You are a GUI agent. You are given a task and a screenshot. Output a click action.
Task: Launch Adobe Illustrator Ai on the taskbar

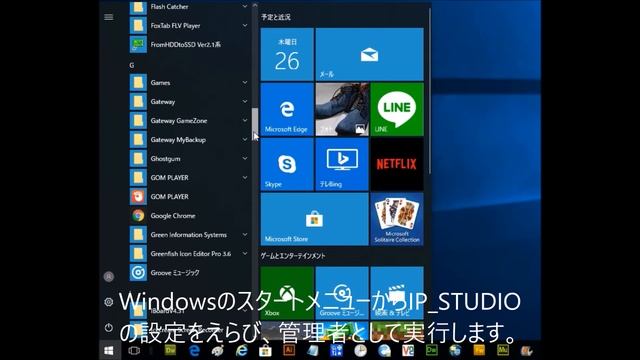pos(289,350)
